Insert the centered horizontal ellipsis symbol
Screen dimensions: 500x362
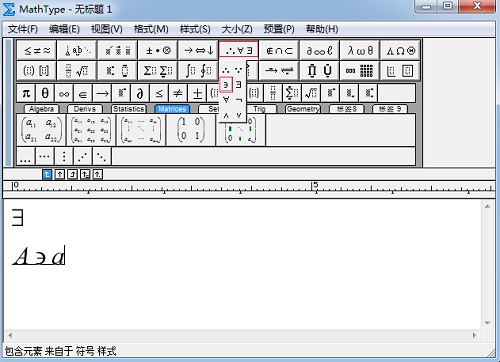[44, 156]
